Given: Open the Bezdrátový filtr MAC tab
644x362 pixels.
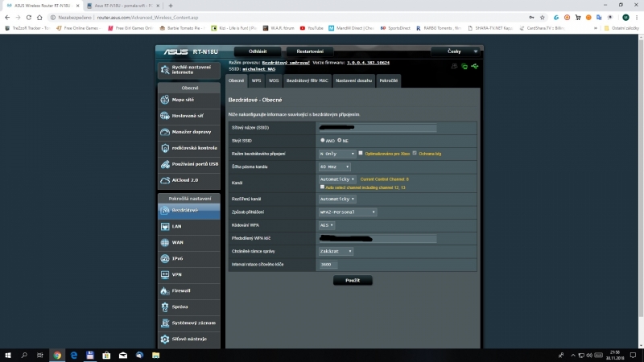Looking at the screenshot, I should point(308,81).
